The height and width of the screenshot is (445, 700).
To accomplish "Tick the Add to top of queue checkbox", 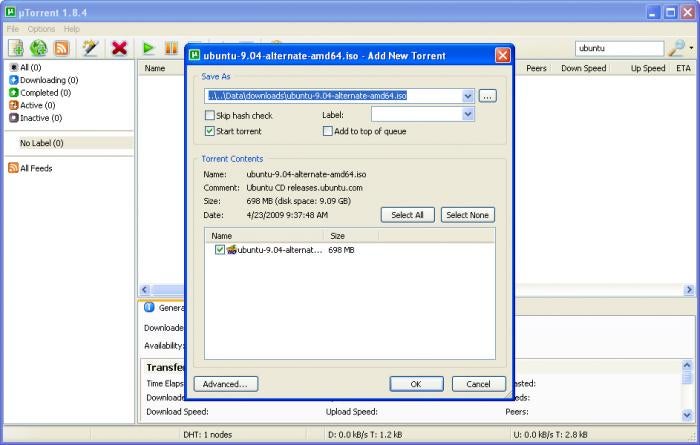I will (x=328, y=131).
